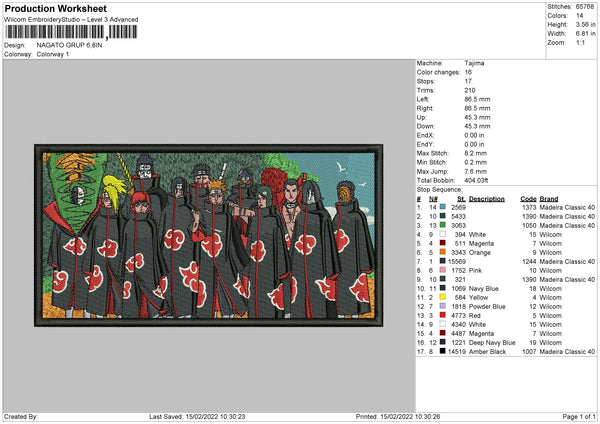Click stitch count 14519 in row 17

tap(457, 351)
